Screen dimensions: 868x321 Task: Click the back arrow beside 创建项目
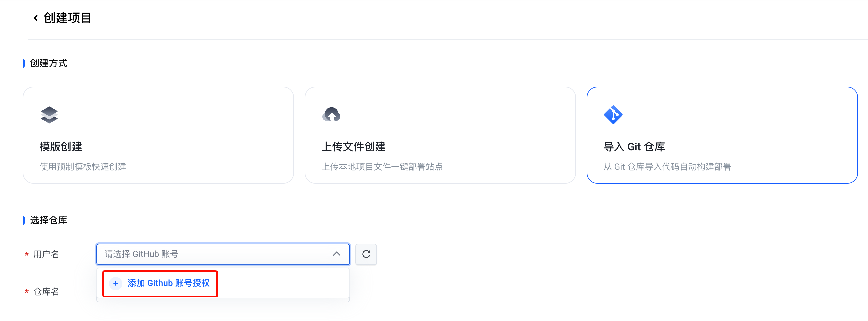click(36, 18)
